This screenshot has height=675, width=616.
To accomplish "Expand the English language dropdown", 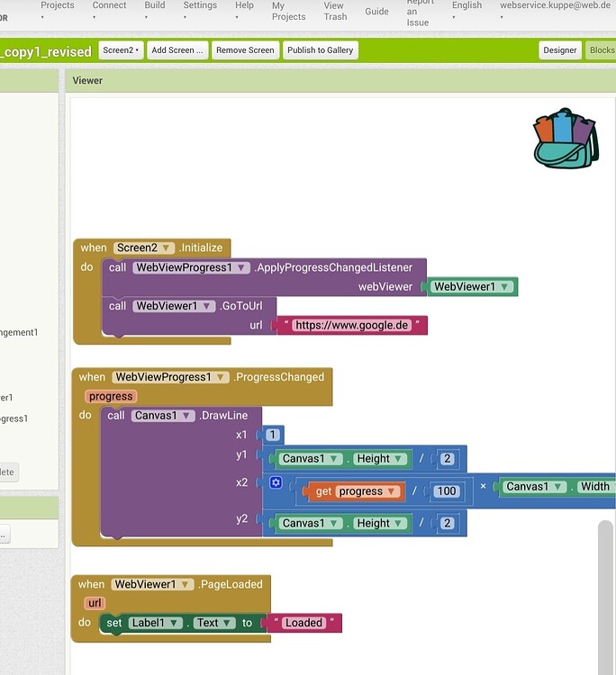I will tap(467, 9).
